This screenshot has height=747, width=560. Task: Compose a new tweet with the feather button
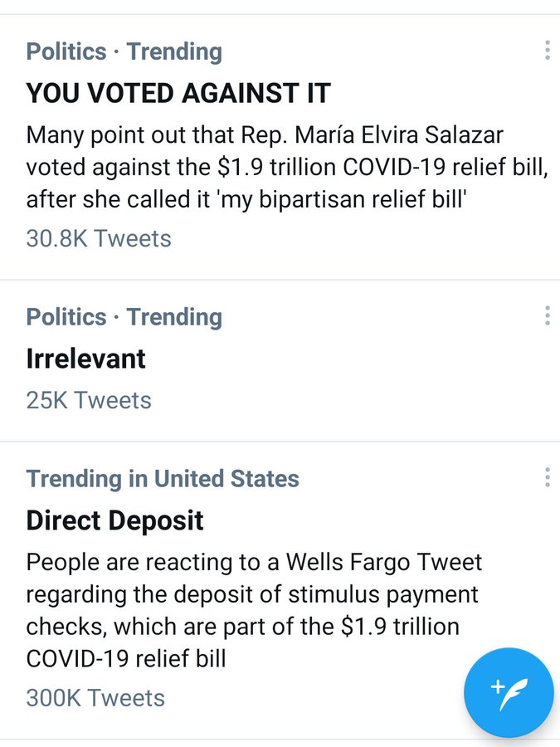[x=509, y=691]
